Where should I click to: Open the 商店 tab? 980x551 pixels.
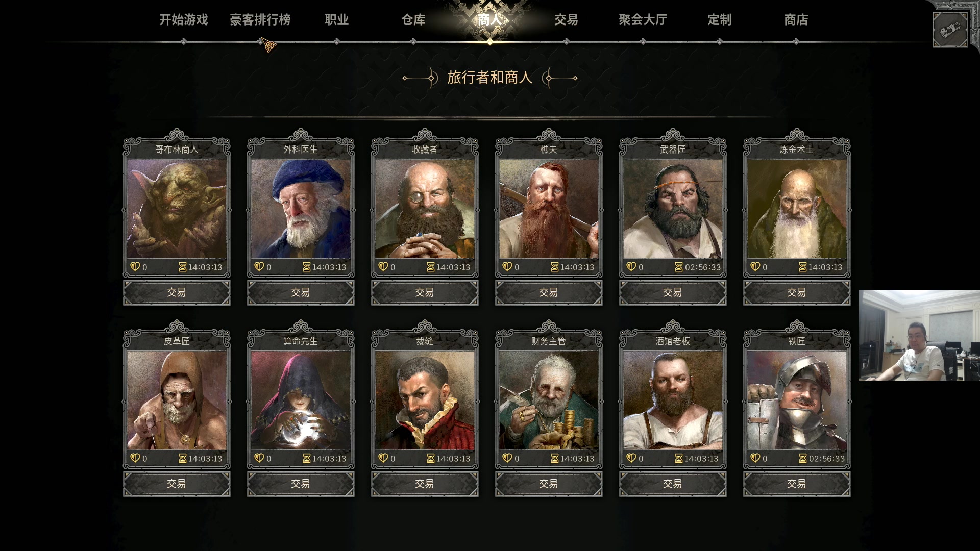(796, 20)
